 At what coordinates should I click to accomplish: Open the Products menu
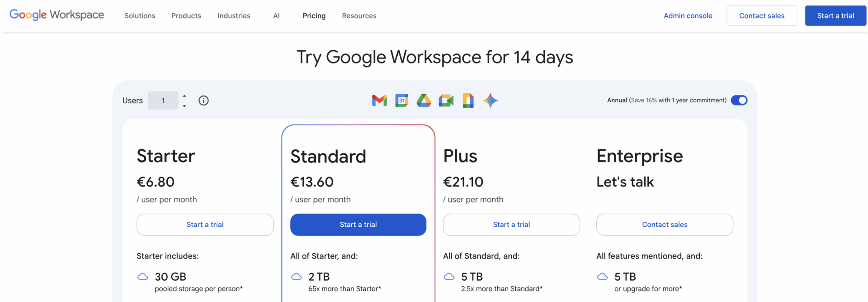click(186, 16)
